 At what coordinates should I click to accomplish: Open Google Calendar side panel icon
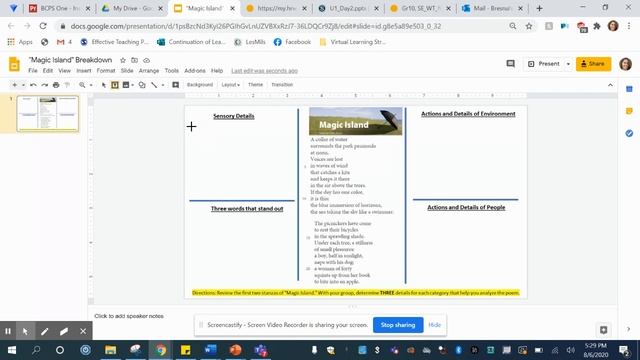(x=629, y=89)
